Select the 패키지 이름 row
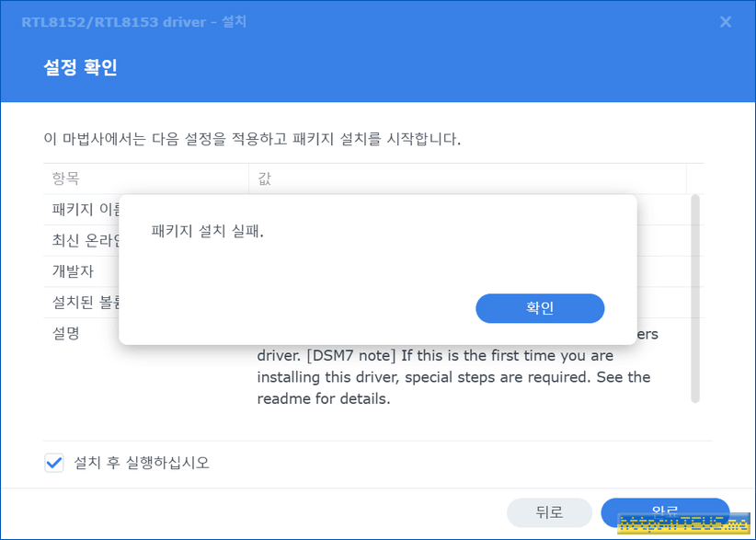Viewport: 756px width, 540px height. coord(85,210)
